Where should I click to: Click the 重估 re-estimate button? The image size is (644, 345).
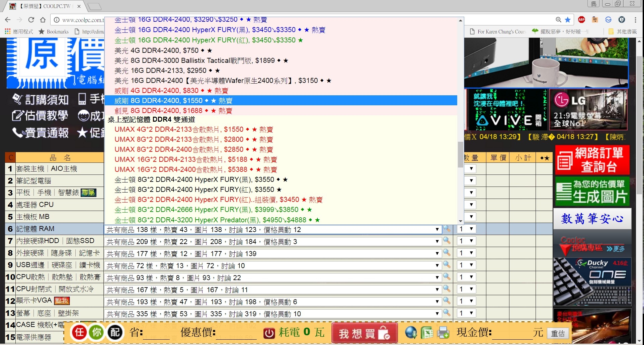(x=558, y=333)
